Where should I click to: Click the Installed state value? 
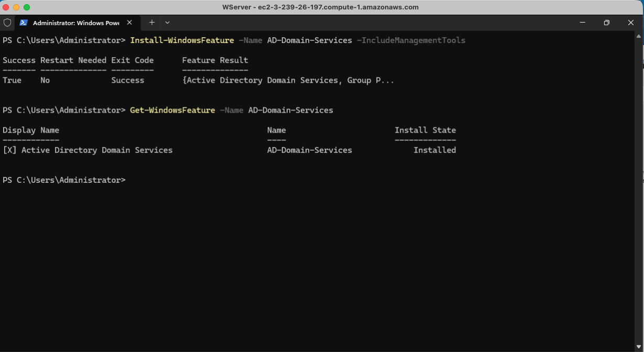coord(434,150)
